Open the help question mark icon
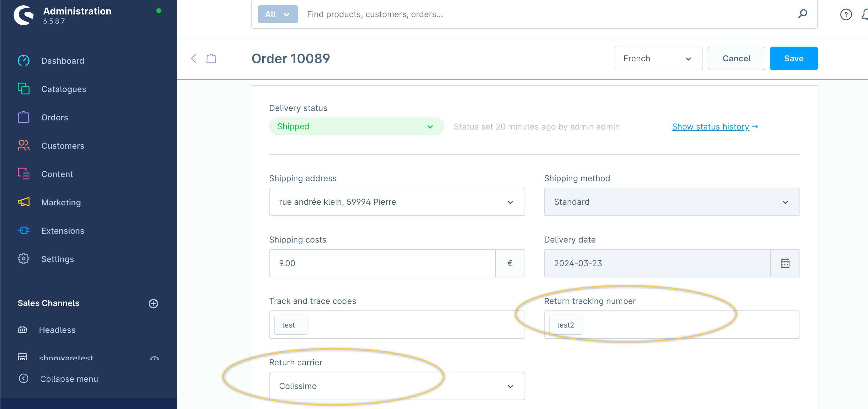Viewport: 868px width, 409px height. tap(845, 14)
